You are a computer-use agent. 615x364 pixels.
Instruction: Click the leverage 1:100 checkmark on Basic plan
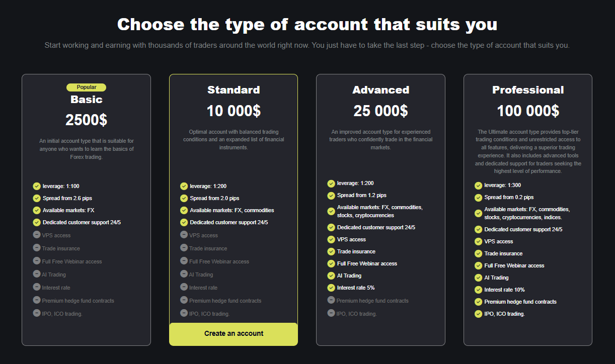(36, 186)
